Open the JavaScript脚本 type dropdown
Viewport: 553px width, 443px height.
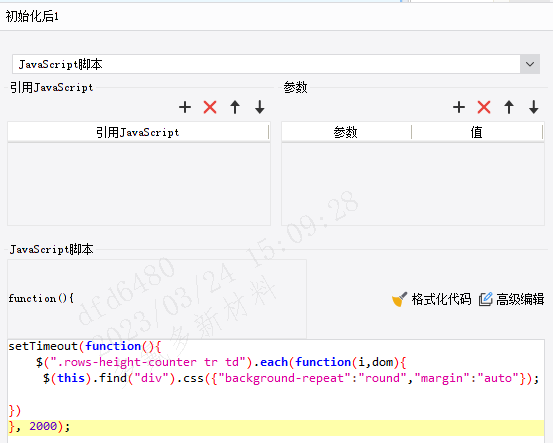click(x=530, y=64)
